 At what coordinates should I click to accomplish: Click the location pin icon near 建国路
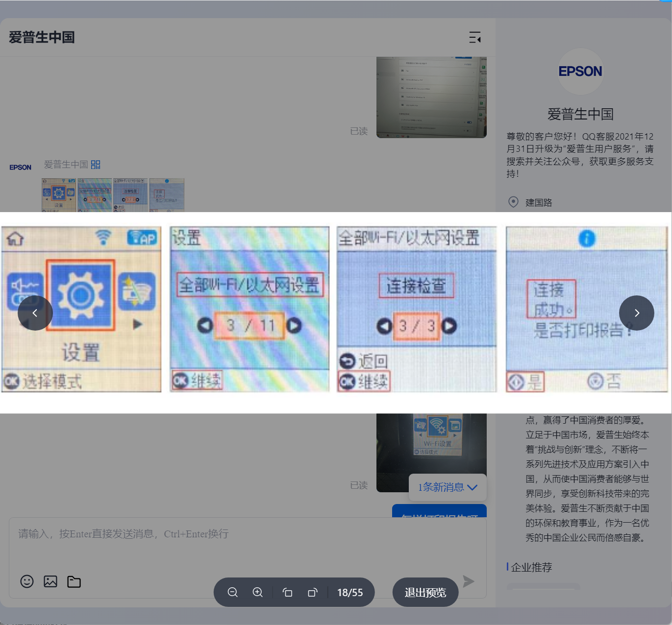click(513, 202)
